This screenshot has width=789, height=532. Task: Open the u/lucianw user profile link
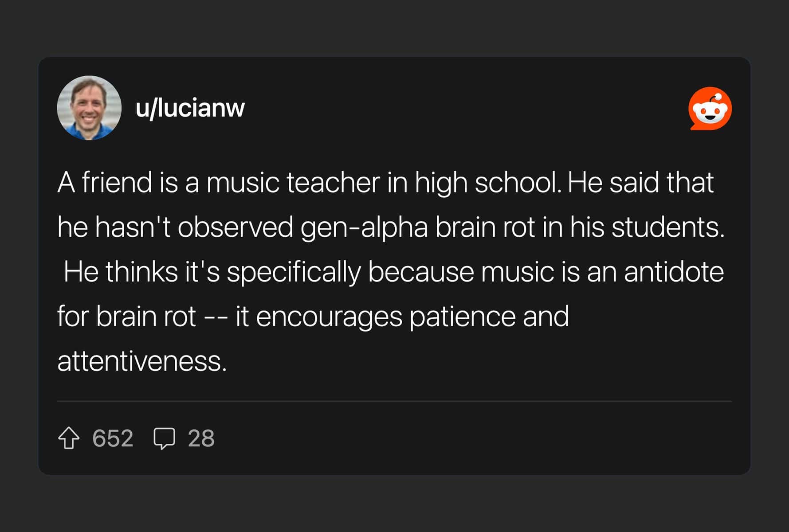coord(190,108)
